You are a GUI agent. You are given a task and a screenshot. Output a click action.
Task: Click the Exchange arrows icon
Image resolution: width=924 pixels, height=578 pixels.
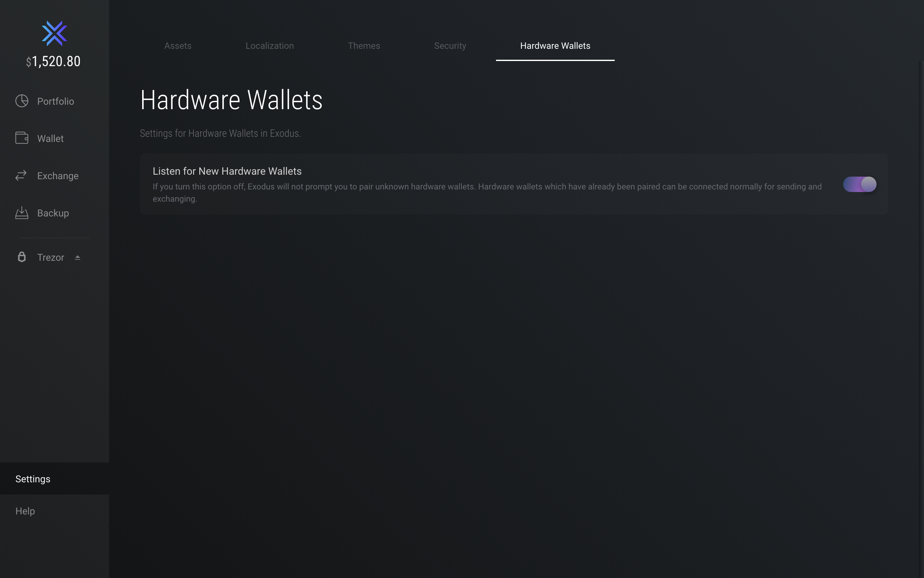[21, 175]
